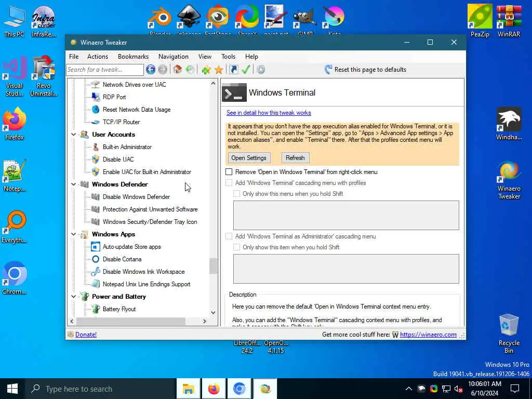
Task: Open the Windows Start menu
Action: [x=12, y=389]
